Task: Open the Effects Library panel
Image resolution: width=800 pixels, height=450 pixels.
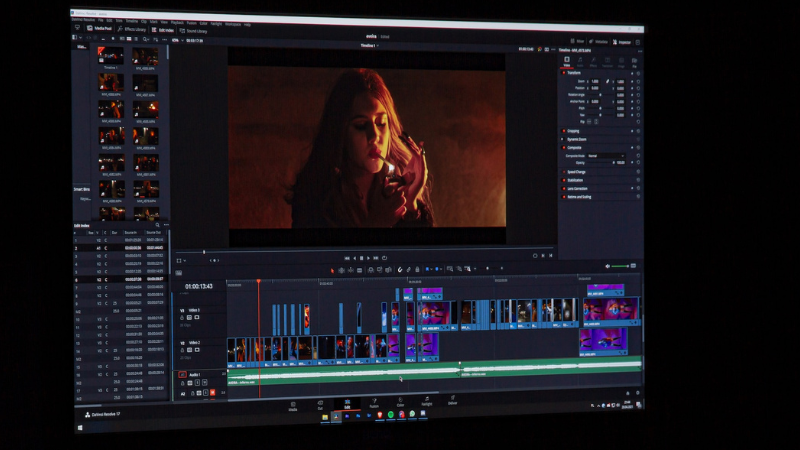Action: pyautogui.click(x=132, y=30)
